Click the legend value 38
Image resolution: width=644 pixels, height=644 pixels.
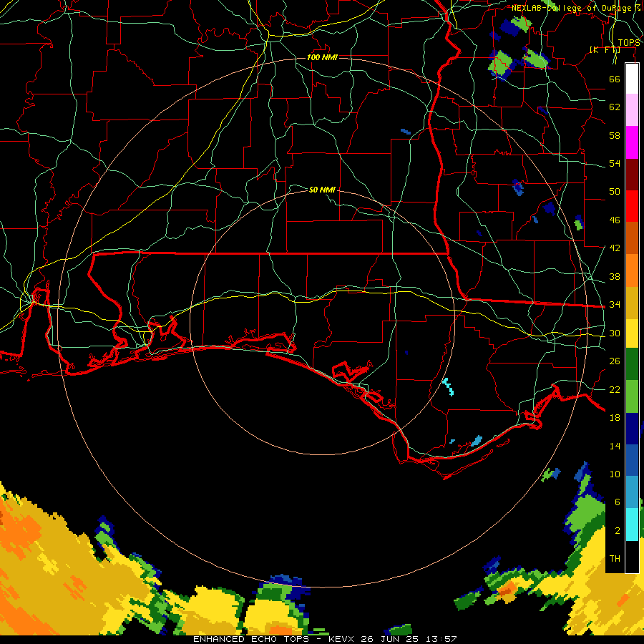point(615,276)
